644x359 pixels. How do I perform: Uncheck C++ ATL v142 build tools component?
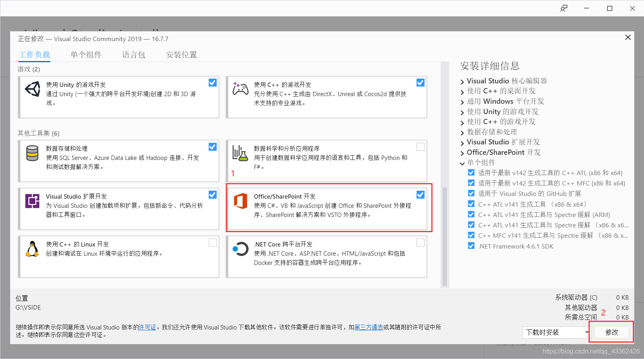(x=471, y=173)
